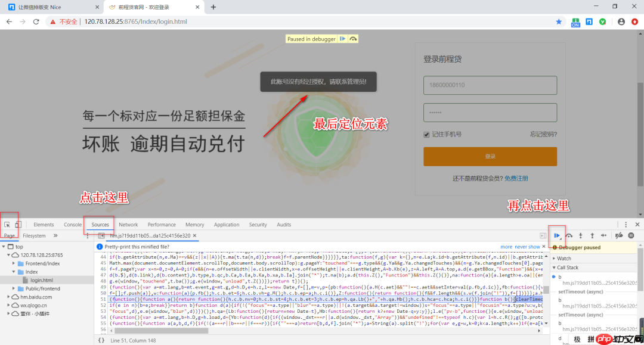
Task: Click the Deactivate breakpoints icon
Action: point(618,235)
